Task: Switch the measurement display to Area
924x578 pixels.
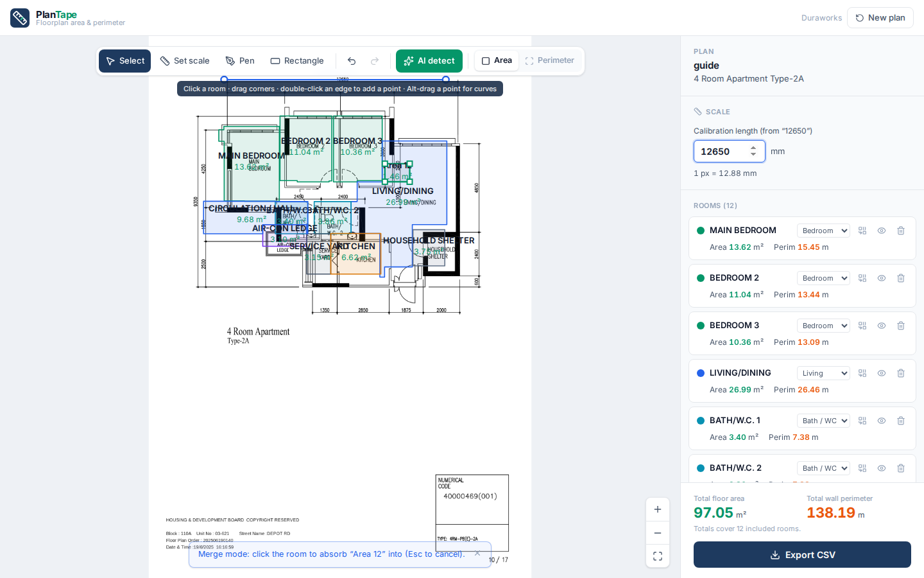Action: coord(497,61)
